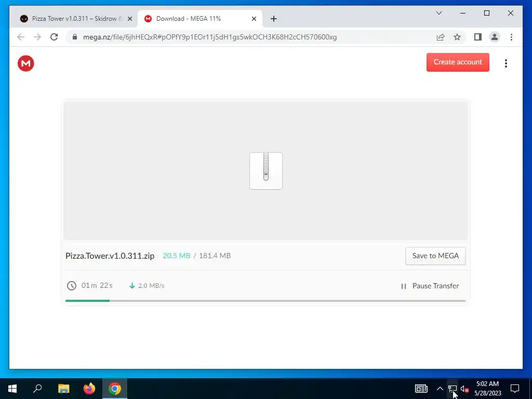
Task: Close the Pizza Tower tab
Action: pos(129,19)
